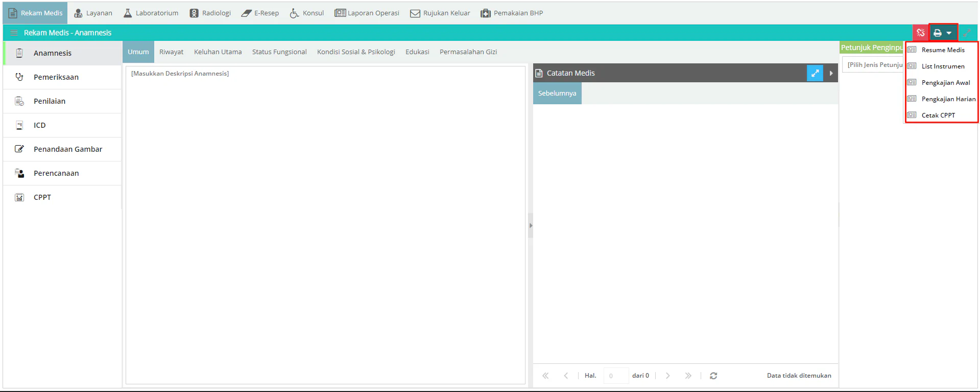Open Rujukan Keluar menu
The image size is (980, 392).
(x=440, y=13)
